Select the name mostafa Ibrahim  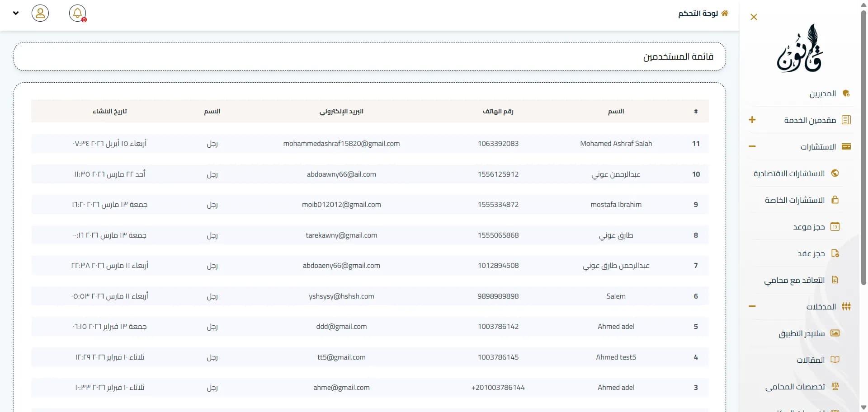point(616,204)
